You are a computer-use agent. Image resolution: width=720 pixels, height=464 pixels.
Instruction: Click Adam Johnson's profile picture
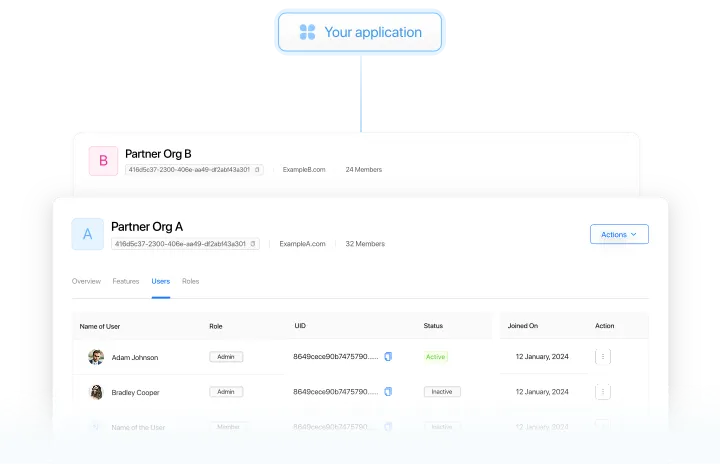(96, 357)
